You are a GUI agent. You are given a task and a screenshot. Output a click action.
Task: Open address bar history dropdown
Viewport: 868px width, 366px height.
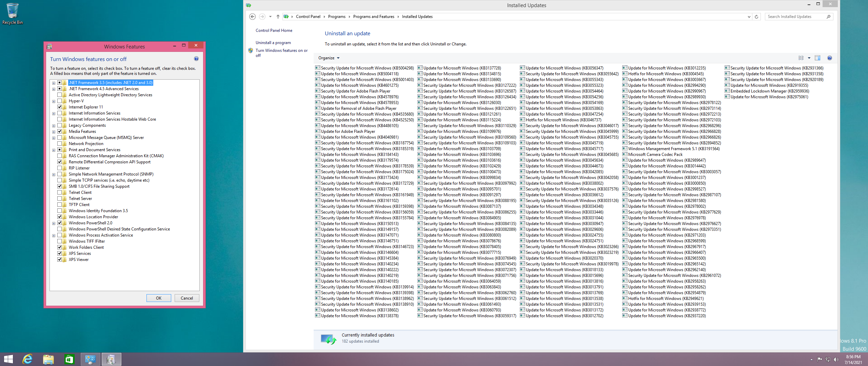coord(749,17)
